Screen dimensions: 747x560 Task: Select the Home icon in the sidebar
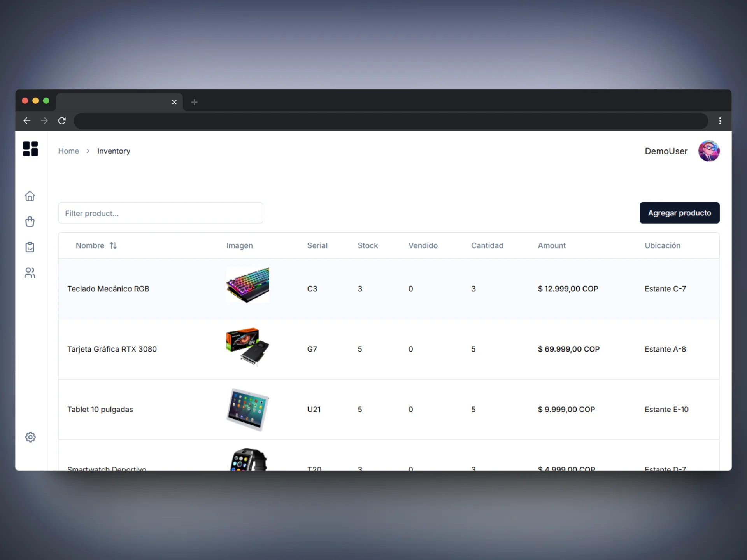click(x=30, y=196)
